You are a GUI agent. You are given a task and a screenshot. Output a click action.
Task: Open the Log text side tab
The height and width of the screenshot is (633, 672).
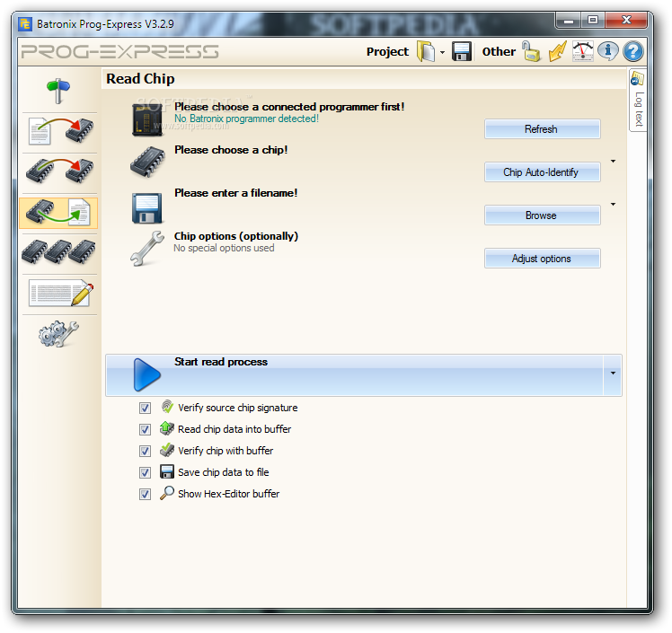[x=638, y=101]
